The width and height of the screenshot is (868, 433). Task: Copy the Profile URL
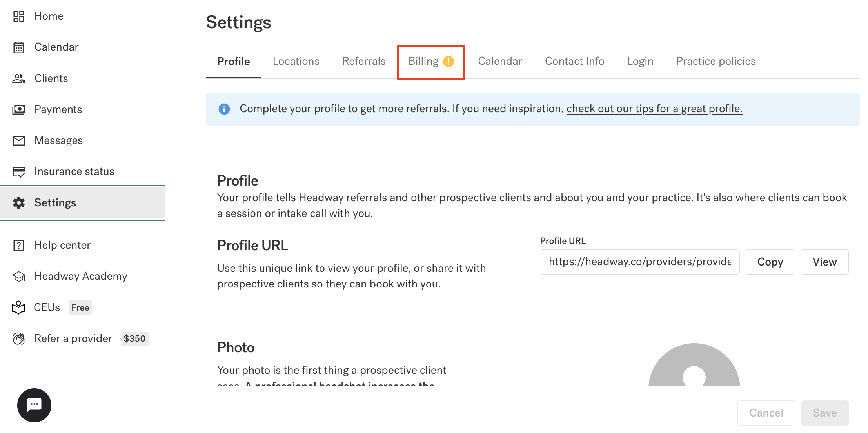tap(770, 262)
